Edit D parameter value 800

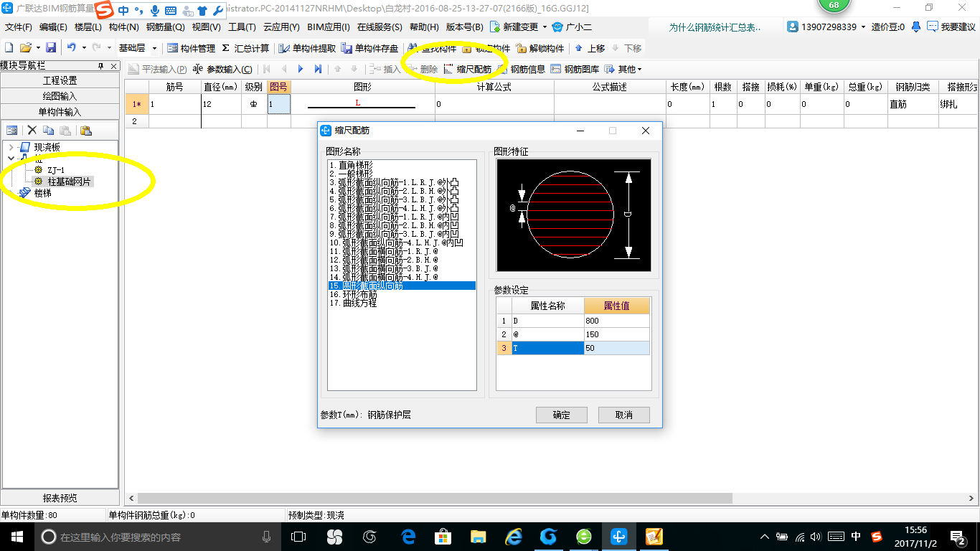coord(617,321)
